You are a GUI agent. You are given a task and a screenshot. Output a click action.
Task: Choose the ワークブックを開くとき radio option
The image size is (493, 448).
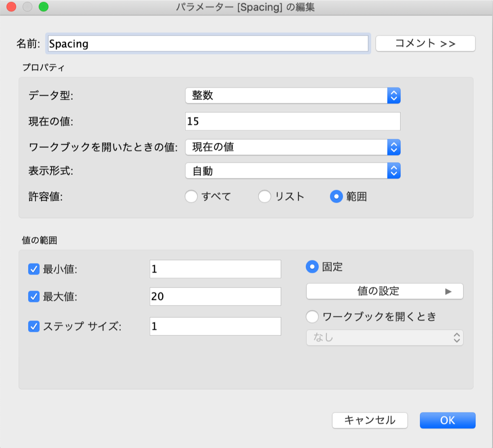tap(312, 316)
